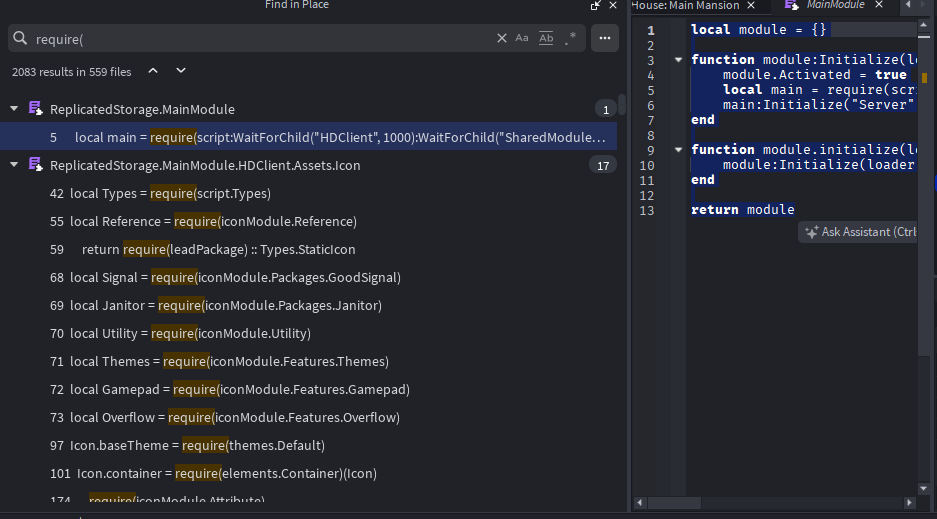Collapse the HDClient.Assets.Icon result group
Screen dimensions: 937x519
(x=14, y=165)
